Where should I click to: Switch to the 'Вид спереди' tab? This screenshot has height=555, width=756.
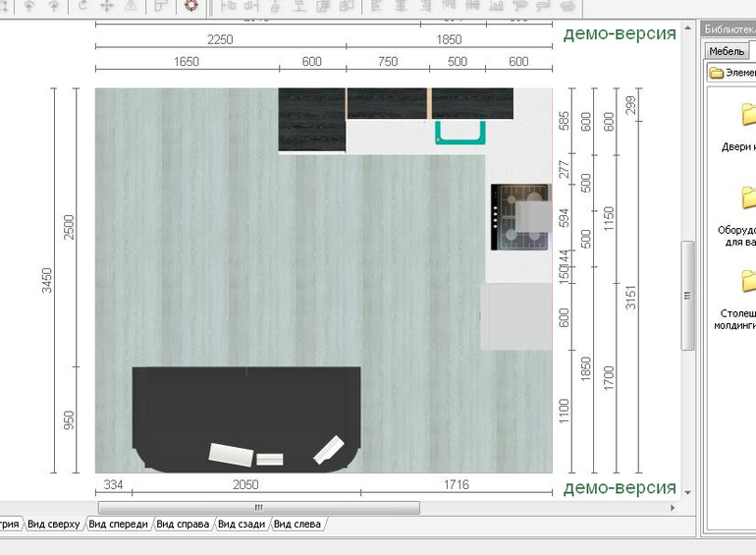[x=118, y=525]
